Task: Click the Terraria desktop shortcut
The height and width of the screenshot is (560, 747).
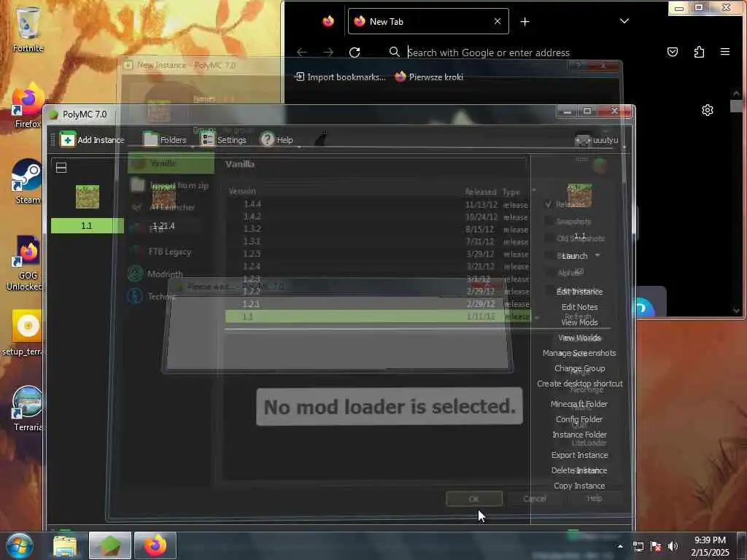Action: coord(28,408)
